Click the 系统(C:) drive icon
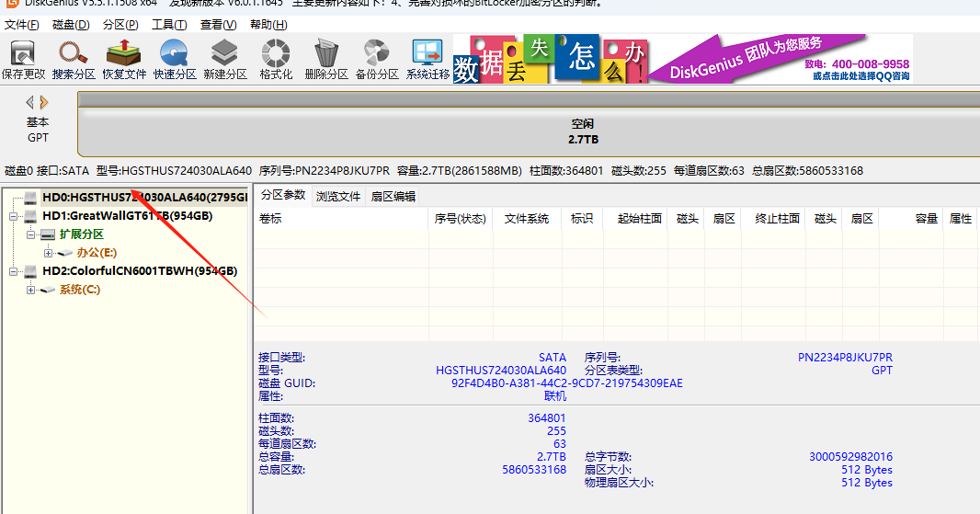This screenshot has height=514, width=980. tap(48, 290)
